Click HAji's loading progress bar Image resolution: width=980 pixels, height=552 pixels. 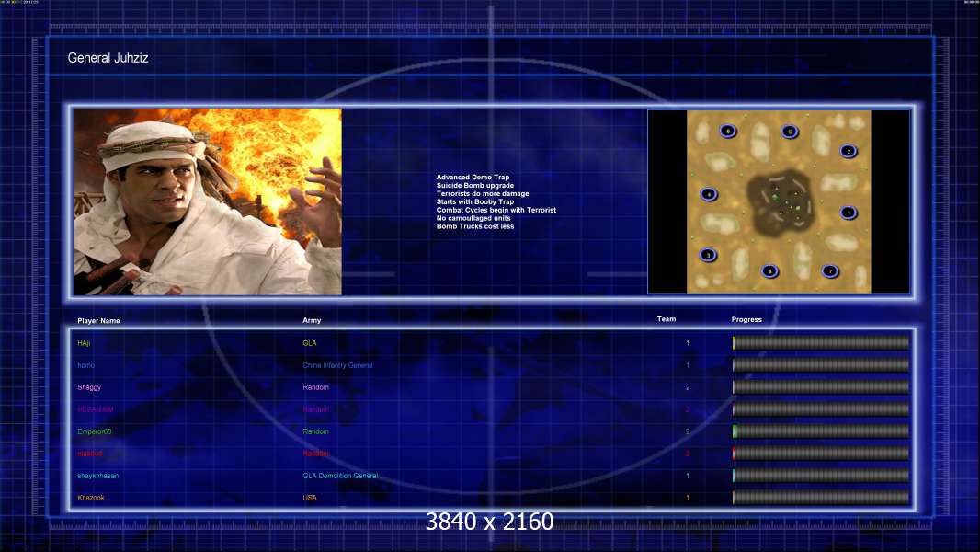coord(821,342)
